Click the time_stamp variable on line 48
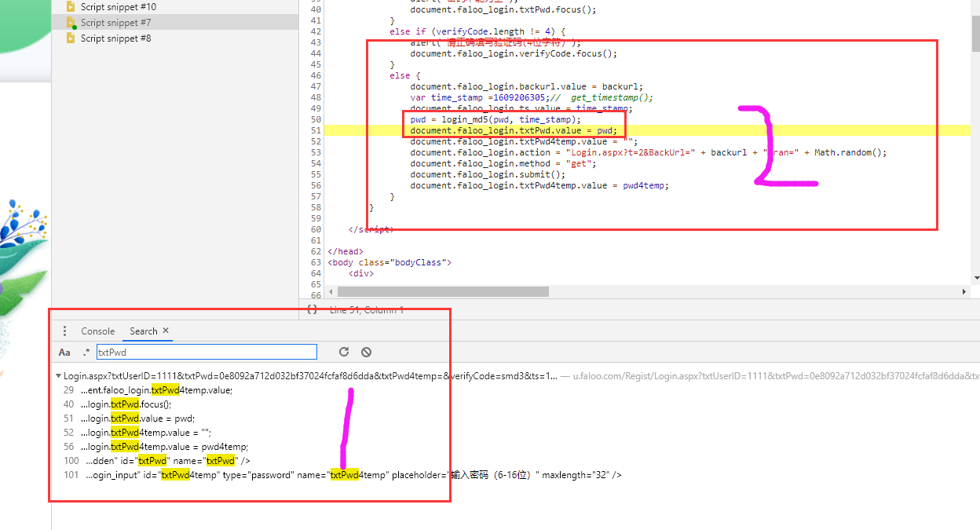The image size is (980, 530). point(456,97)
